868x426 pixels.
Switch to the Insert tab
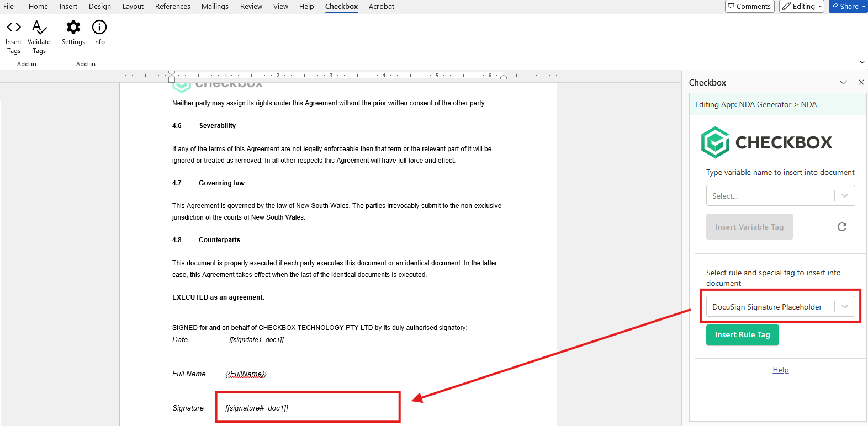click(x=68, y=7)
